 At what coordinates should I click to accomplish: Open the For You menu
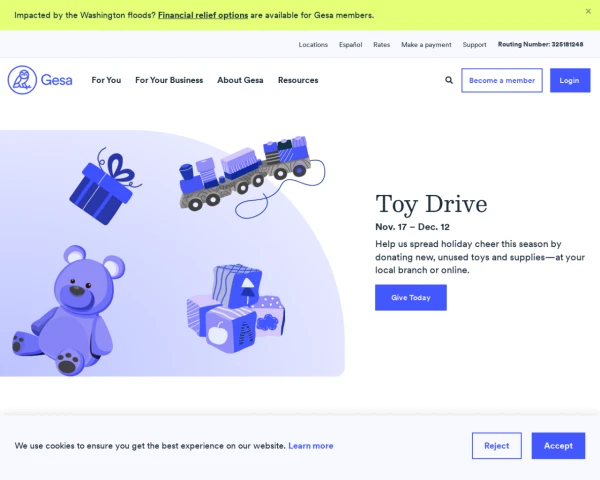pos(106,80)
